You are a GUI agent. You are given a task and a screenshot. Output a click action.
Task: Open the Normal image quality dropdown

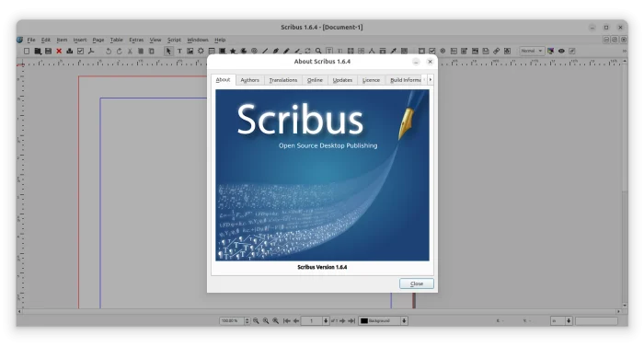click(532, 51)
